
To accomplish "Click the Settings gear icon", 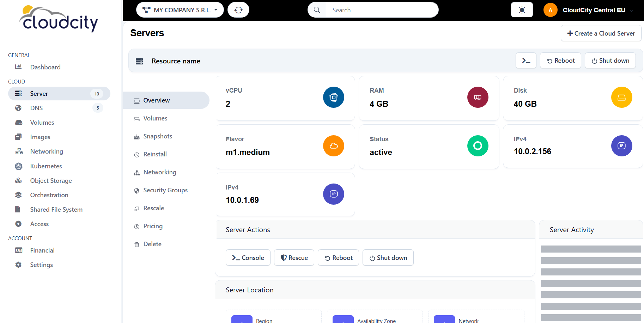I will pyautogui.click(x=18, y=265).
